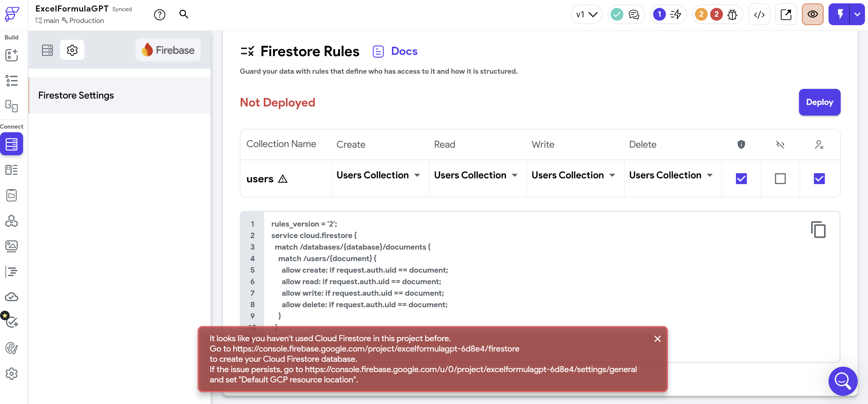Uncheck the shield checkbox for users

(x=741, y=178)
